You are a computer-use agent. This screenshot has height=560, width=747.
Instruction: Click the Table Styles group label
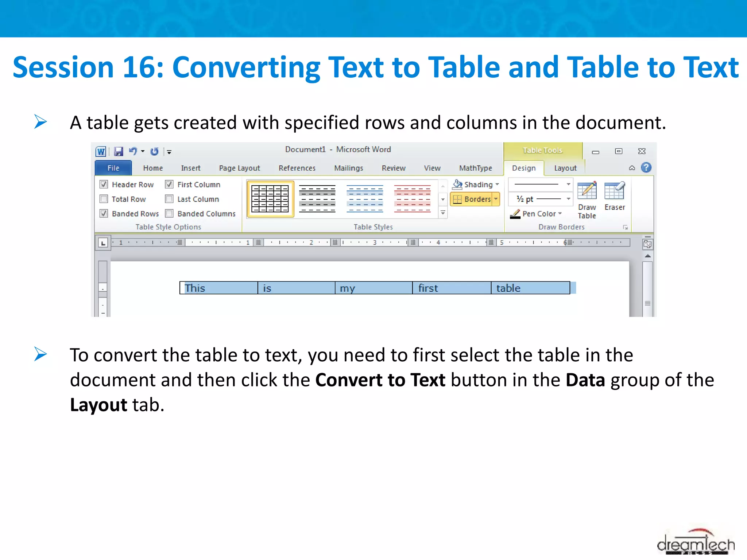(373, 227)
